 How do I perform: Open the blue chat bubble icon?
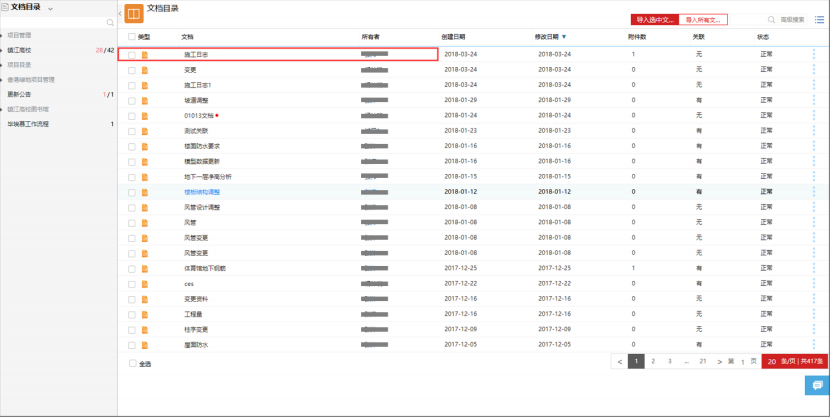point(818,385)
